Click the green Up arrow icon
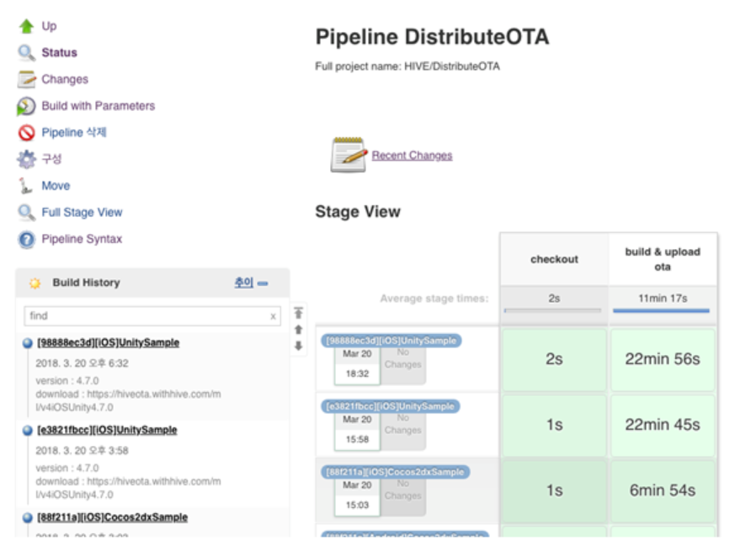 click(26, 26)
